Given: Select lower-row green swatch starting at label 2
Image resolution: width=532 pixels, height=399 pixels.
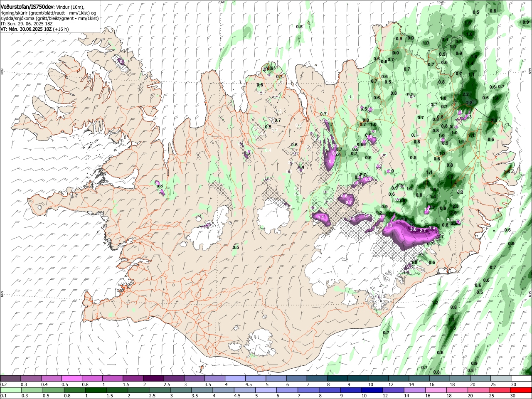Looking at the screenshot, I should [138, 390].
